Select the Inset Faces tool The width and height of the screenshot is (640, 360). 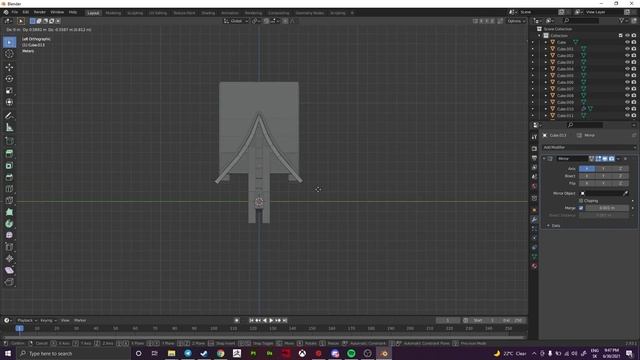(x=9, y=166)
